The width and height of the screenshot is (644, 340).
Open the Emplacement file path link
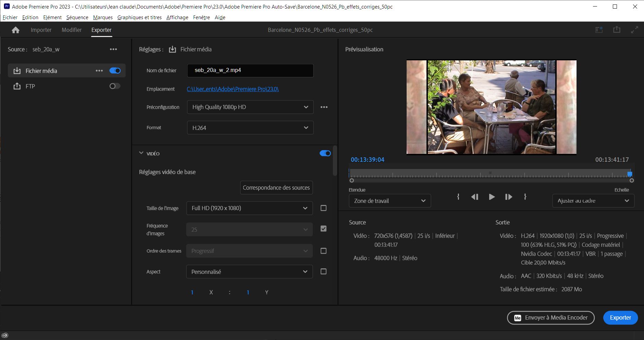click(233, 89)
